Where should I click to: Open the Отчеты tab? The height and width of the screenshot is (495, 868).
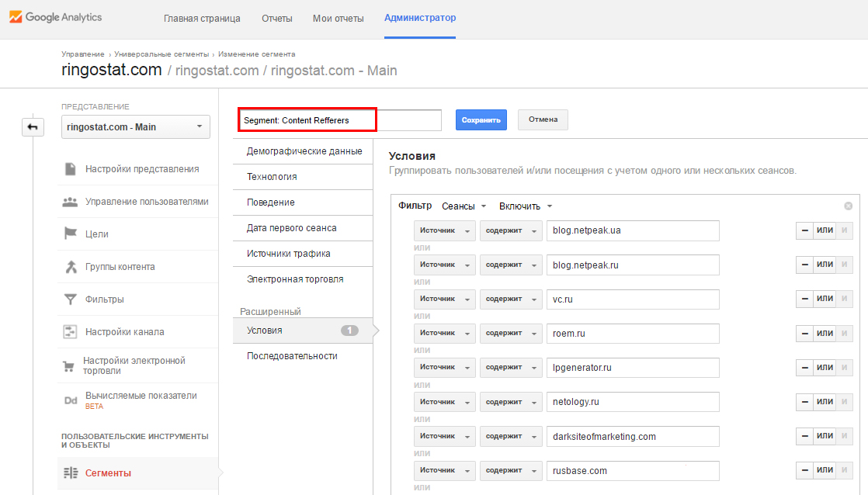[x=277, y=19]
